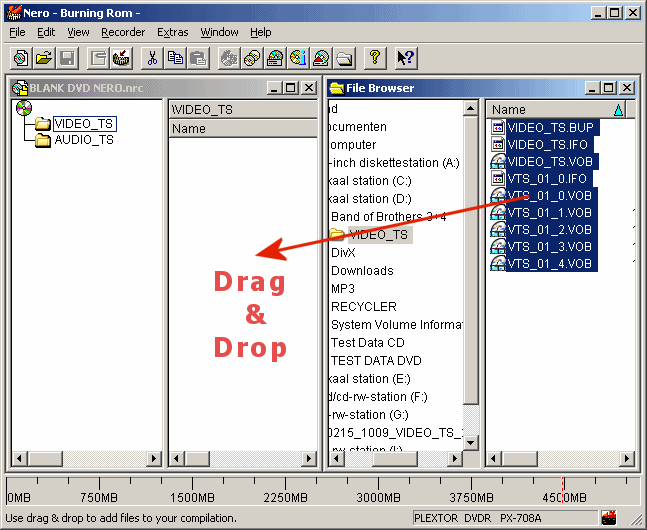Select the RECYCLER folder in File Browser

tap(364, 307)
